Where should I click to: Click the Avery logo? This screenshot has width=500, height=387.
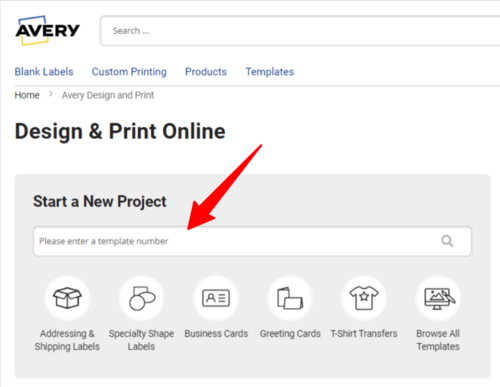coord(47,30)
